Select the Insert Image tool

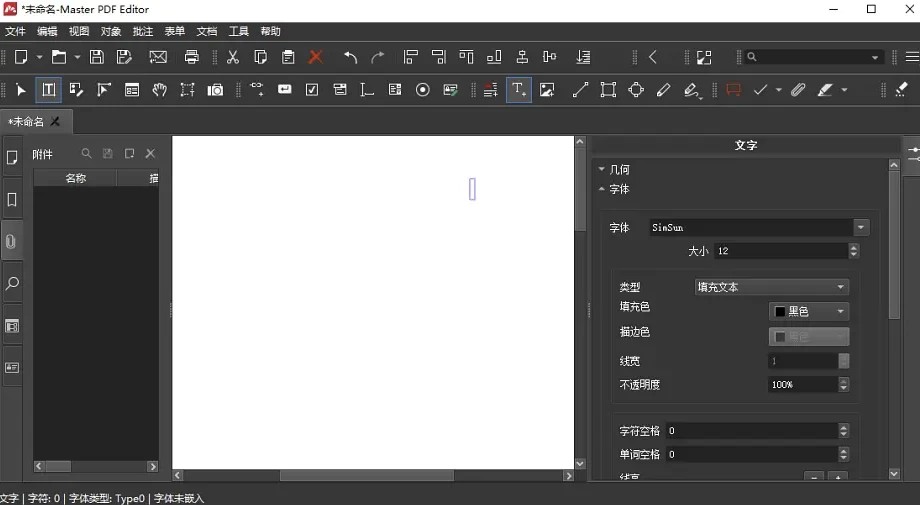547,90
